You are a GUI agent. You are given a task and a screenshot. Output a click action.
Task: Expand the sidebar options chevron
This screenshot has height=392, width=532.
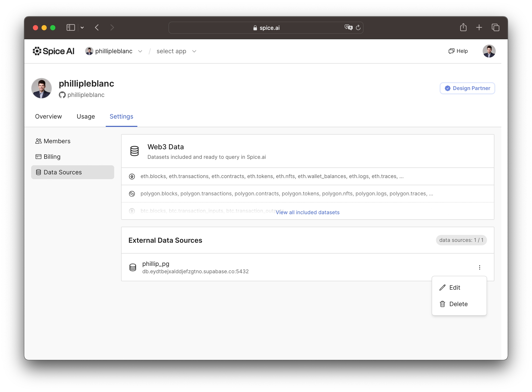click(82, 27)
